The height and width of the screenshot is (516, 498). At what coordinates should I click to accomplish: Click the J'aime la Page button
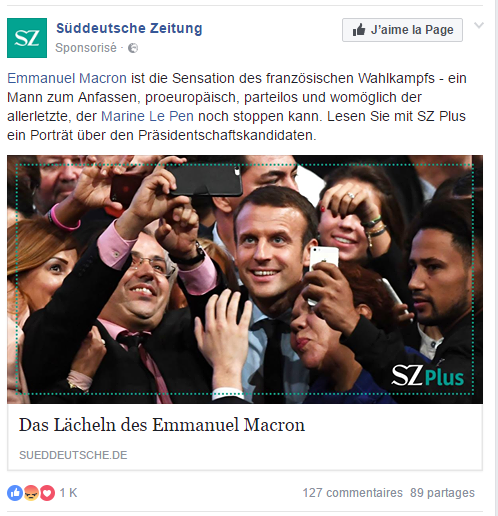[x=402, y=30]
